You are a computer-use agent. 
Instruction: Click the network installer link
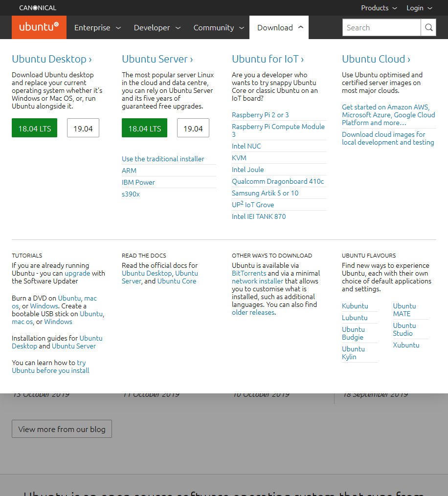257,281
